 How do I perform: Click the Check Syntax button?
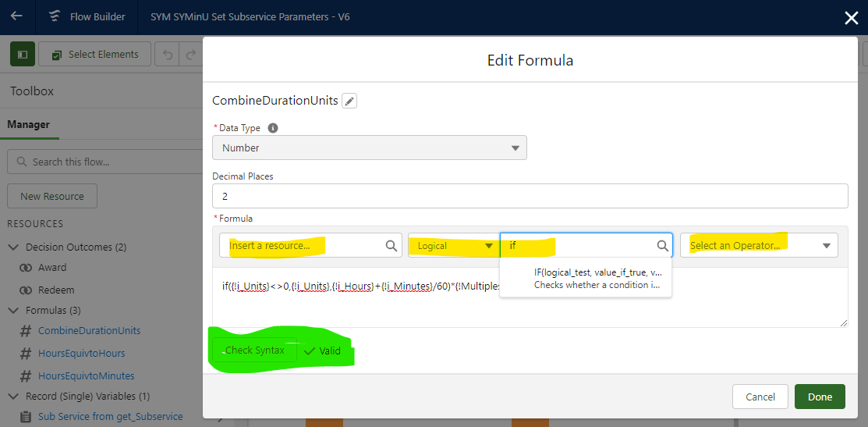coord(255,350)
